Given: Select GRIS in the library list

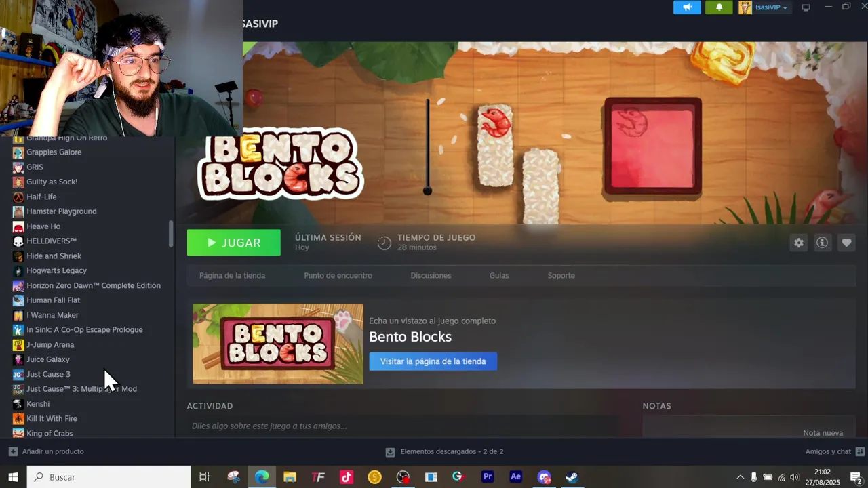Looking at the screenshot, I should 35,167.
